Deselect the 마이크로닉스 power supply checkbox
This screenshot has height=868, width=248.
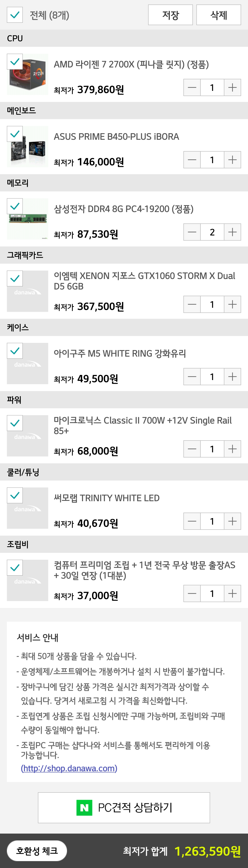(15, 423)
